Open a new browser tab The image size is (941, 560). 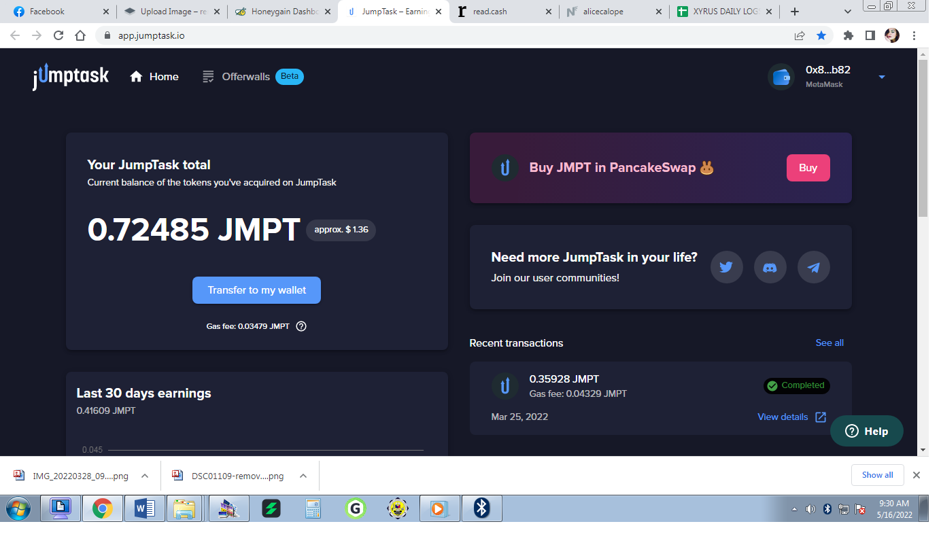tap(795, 12)
